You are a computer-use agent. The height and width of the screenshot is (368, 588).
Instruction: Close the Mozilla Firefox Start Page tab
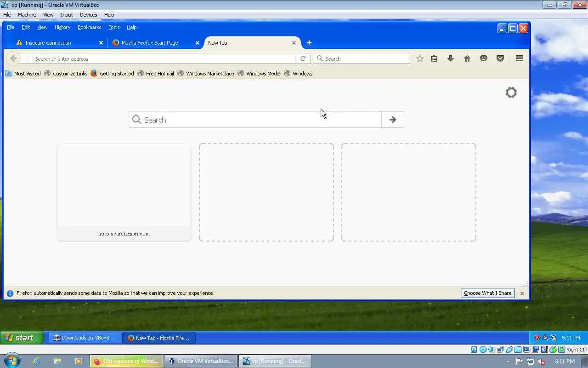[x=198, y=43]
